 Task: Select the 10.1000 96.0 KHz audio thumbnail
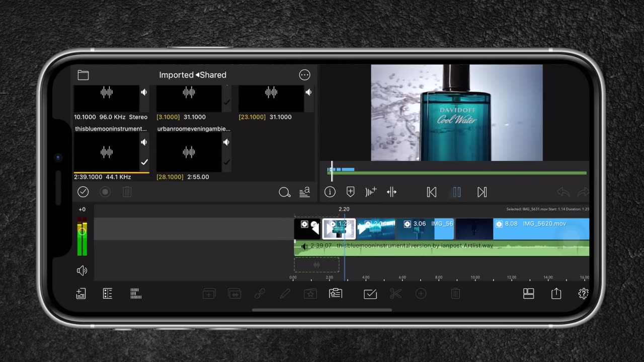(x=107, y=98)
